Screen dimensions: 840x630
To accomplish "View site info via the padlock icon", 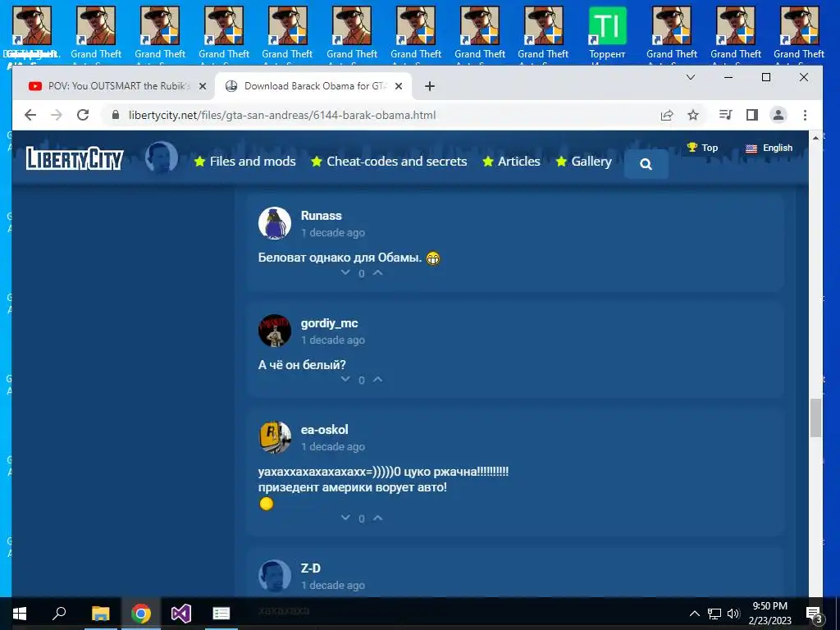I will [x=115, y=115].
